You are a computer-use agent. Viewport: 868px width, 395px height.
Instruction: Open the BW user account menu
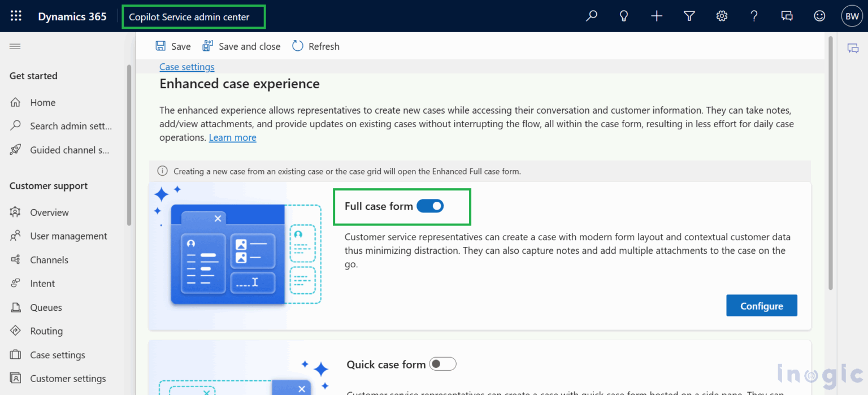coord(852,16)
